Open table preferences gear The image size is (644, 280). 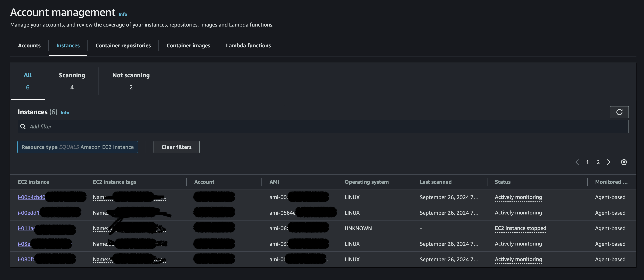click(624, 162)
